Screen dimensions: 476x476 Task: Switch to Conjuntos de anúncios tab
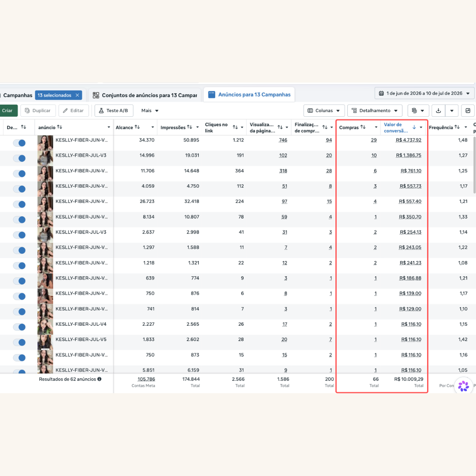[145, 95]
